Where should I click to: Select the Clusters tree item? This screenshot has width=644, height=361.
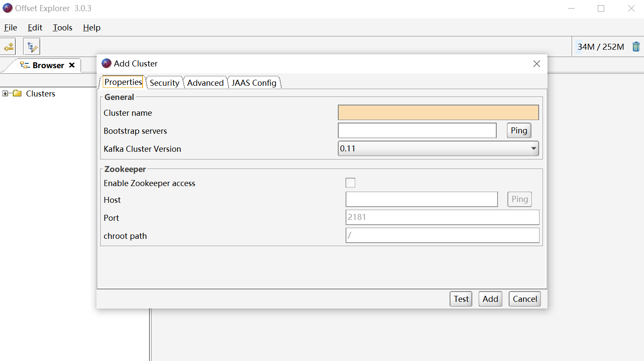coord(41,93)
